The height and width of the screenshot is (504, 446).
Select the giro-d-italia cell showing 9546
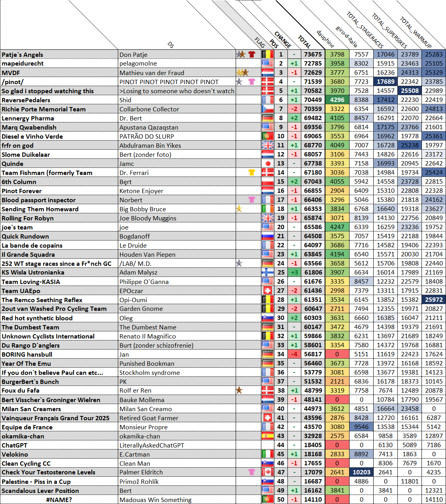361,427
